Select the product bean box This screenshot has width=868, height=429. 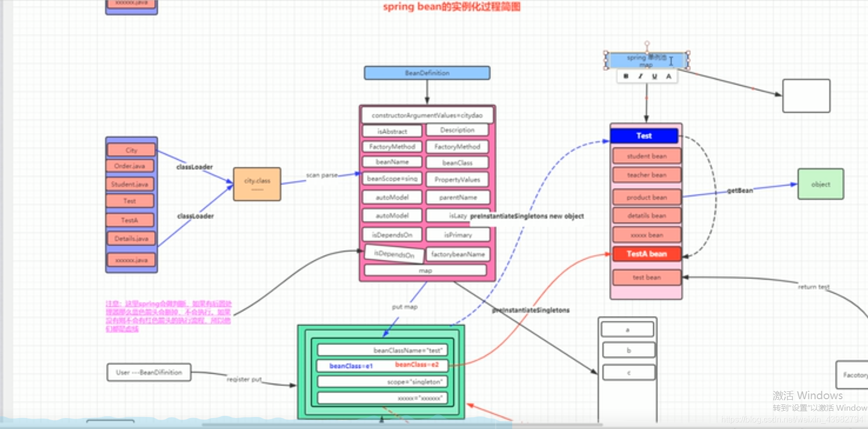(647, 197)
